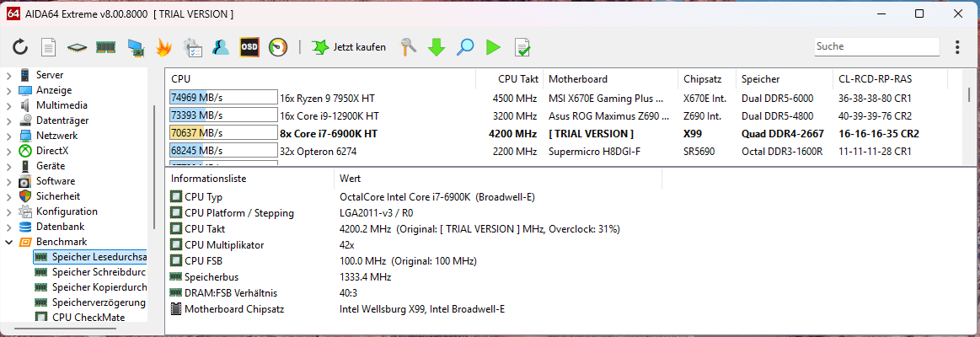980x337 pixels.
Task: Click the results document with checkmark icon
Action: (x=522, y=47)
